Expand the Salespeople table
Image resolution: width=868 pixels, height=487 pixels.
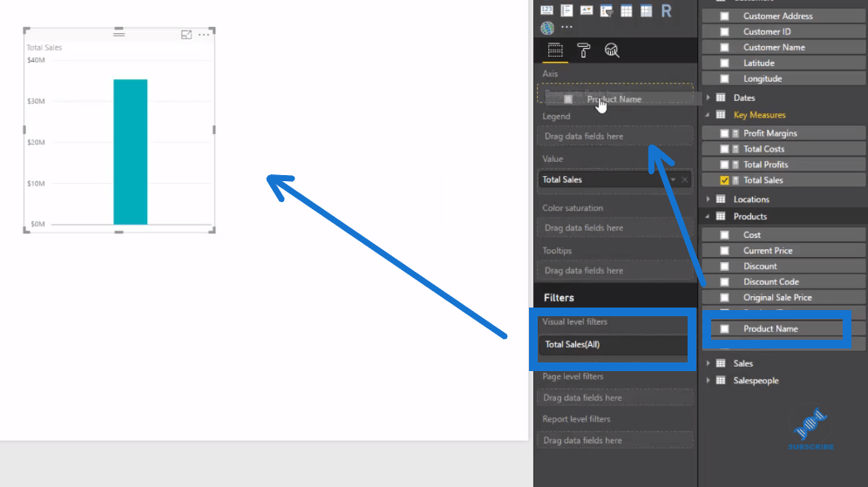708,381
